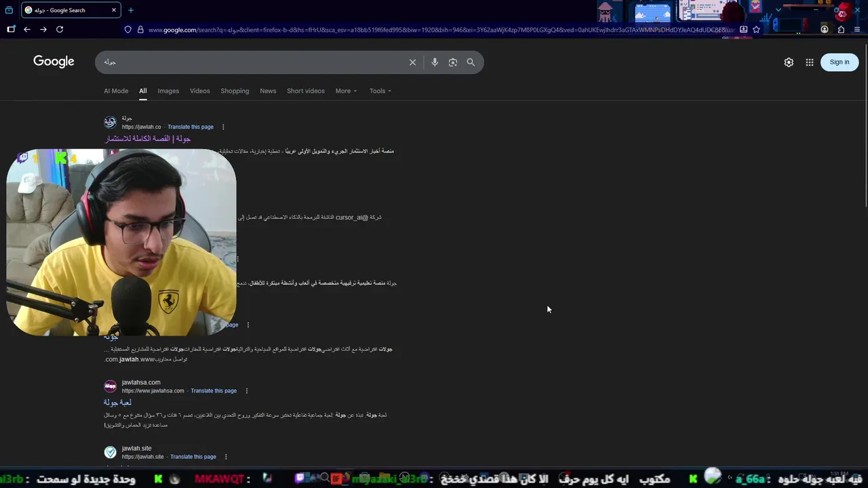The image size is (868, 488).
Task: Switch to Images results tab
Action: pyautogui.click(x=168, y=91)
